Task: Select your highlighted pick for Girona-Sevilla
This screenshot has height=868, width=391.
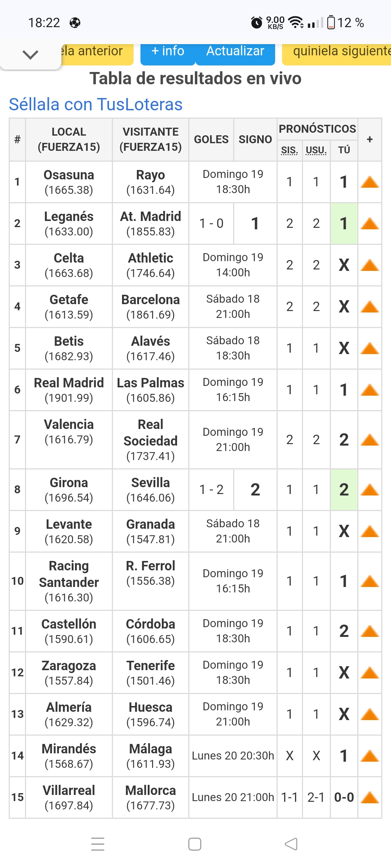Action: pos(344,490)
